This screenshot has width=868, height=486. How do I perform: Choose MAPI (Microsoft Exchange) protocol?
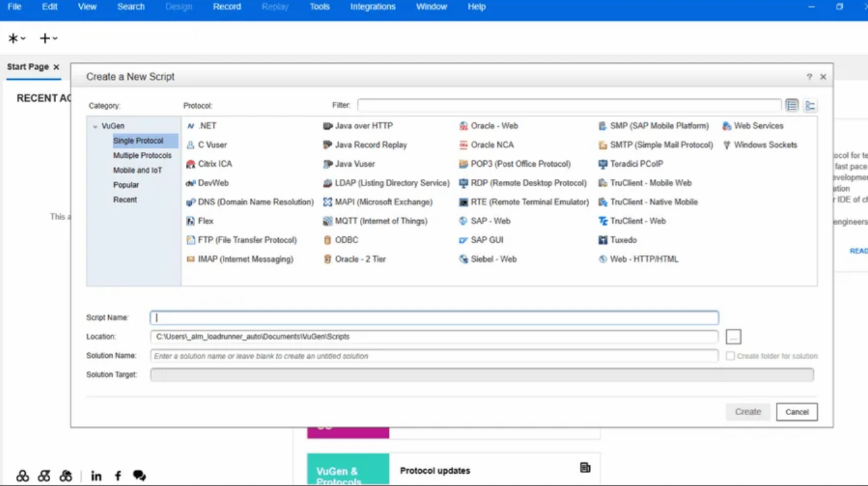[378, 202]
